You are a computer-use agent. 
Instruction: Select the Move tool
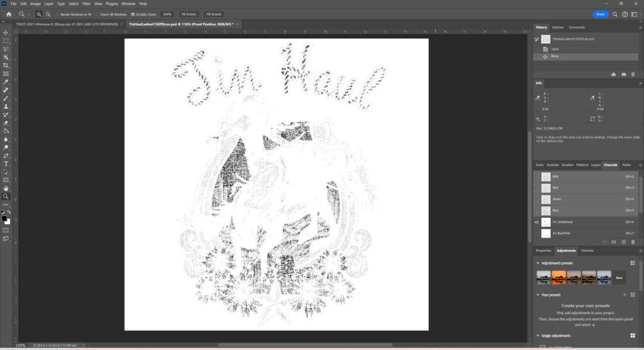point(6,32)
